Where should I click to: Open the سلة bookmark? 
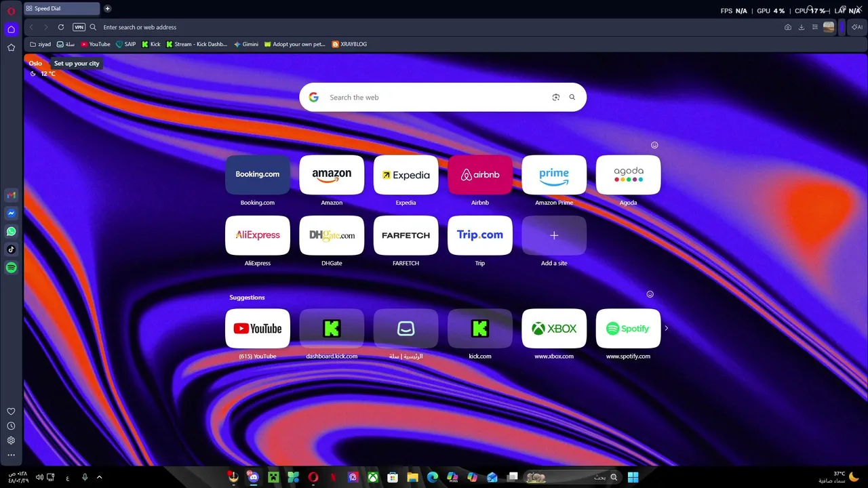pos(66,44)
